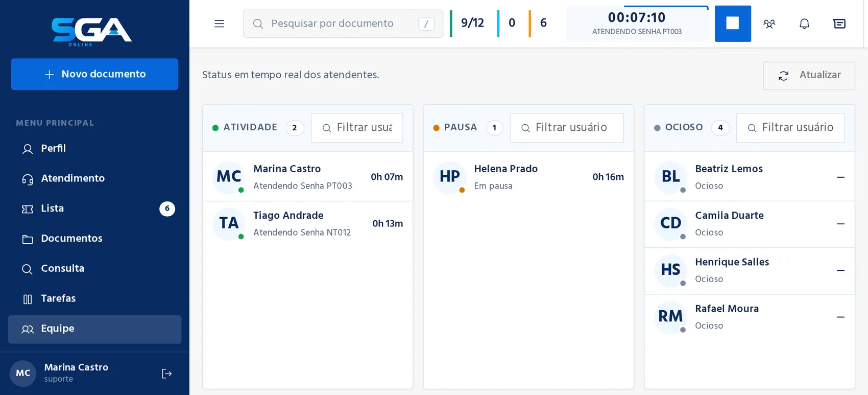Open the Camila Duarte idle row
This screenshot has height=395, width=868.
pyautogui.click(x=750, y=224)
